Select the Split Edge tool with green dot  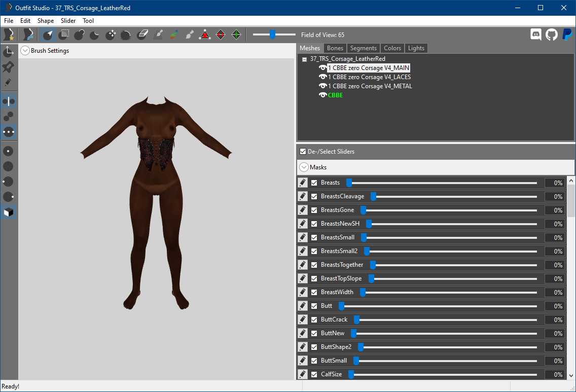[236, 34]
